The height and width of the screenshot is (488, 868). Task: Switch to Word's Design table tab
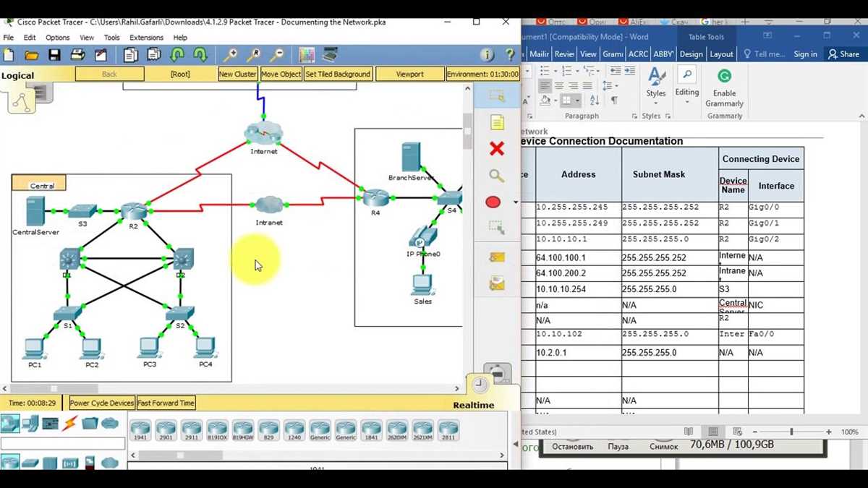[x=691, y=54]
